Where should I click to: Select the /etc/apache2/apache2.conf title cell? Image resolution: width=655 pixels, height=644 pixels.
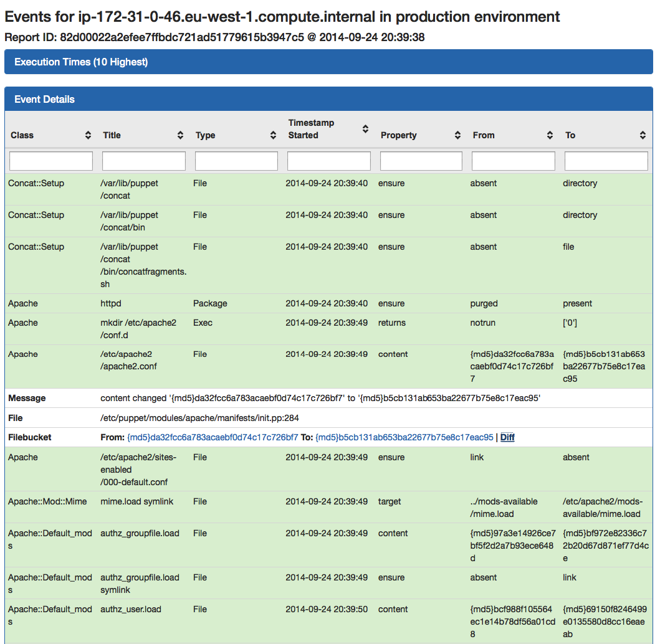[128, 360]
